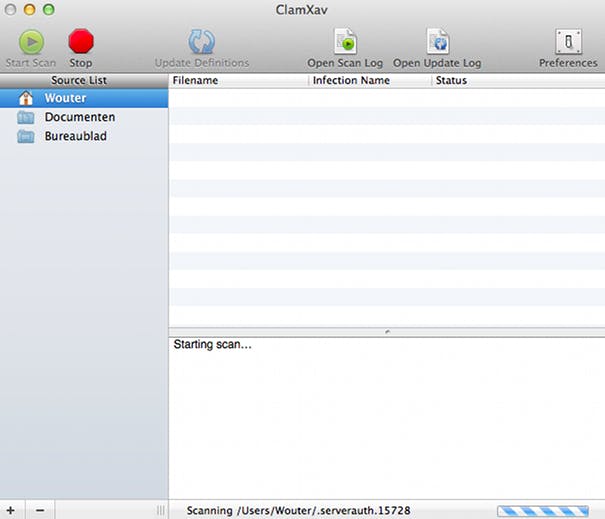This screenshot has height=519, width=605.
Task: Click the Source List header
Action: point(84,80)
